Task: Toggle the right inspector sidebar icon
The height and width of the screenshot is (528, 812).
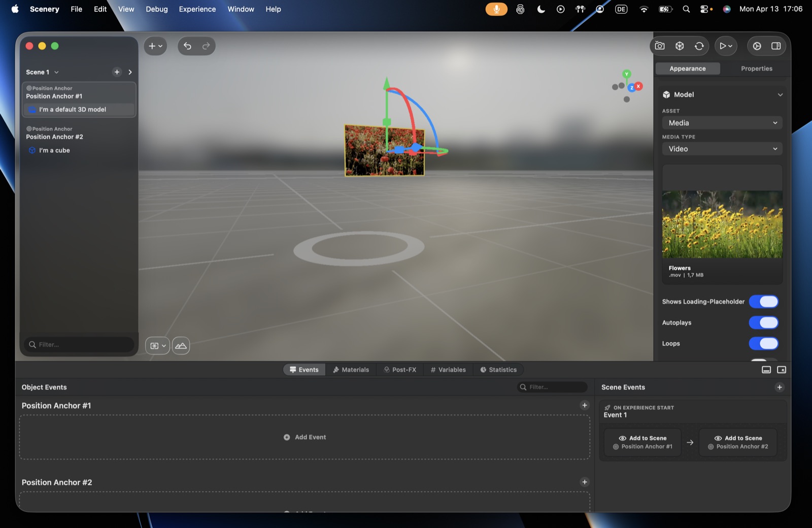Action: pyautogui.click(x=776, y=46)
